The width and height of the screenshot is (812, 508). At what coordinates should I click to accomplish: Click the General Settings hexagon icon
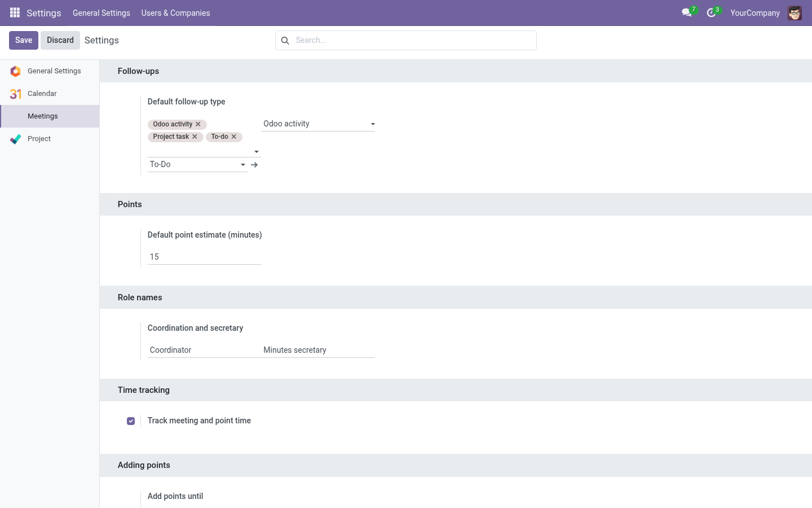click(16, 71)
